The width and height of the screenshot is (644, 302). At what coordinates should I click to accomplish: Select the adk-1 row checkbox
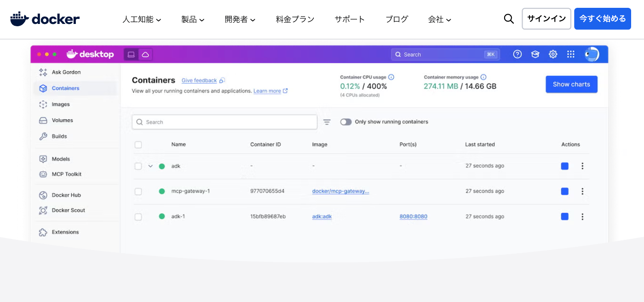tap(138, 216)
